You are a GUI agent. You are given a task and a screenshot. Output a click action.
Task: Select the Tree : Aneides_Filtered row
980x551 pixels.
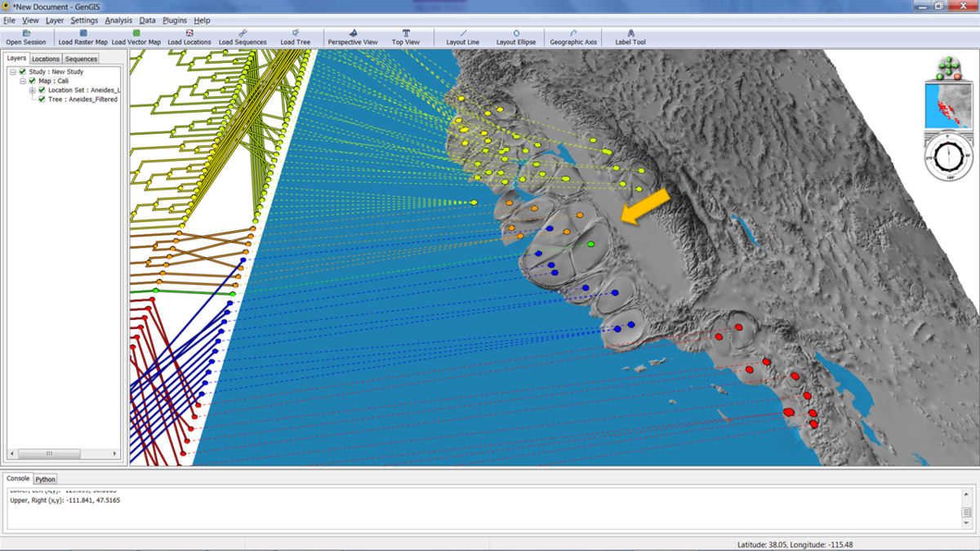(x=82, y=99)
